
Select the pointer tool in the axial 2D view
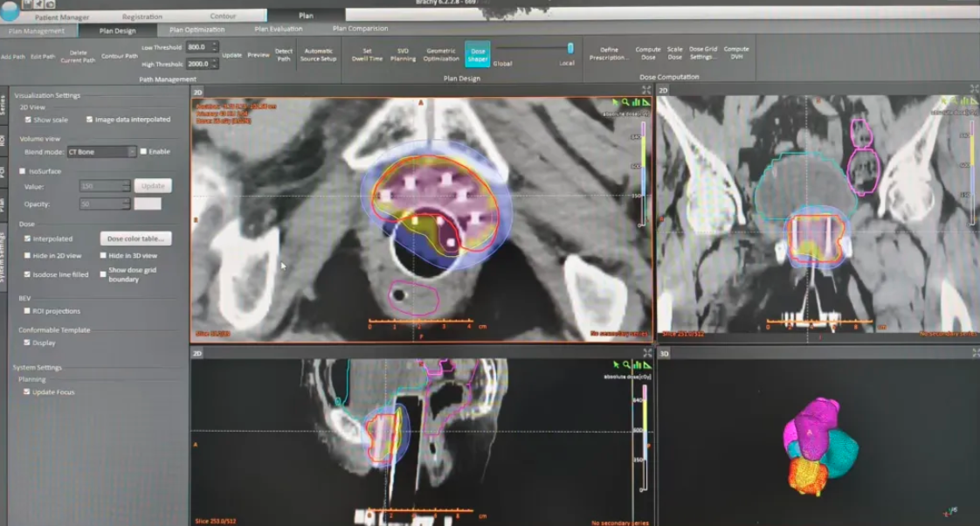616,102
